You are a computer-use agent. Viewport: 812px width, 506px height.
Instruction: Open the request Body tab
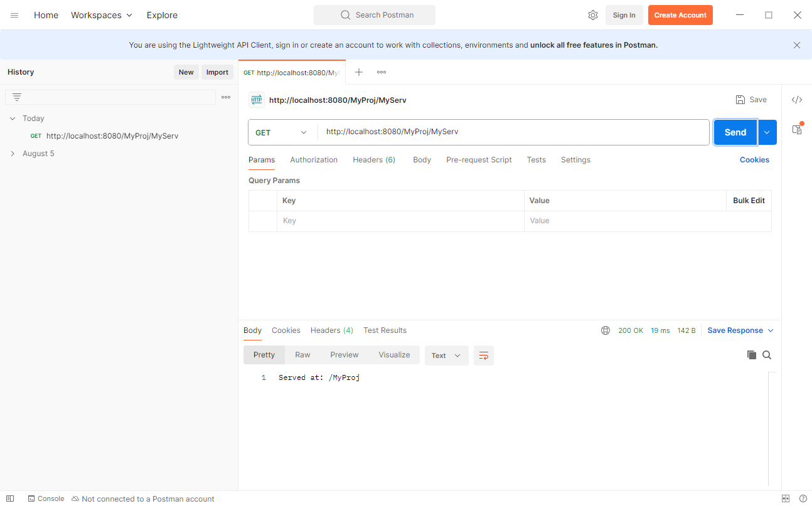[x=422, y=160]
